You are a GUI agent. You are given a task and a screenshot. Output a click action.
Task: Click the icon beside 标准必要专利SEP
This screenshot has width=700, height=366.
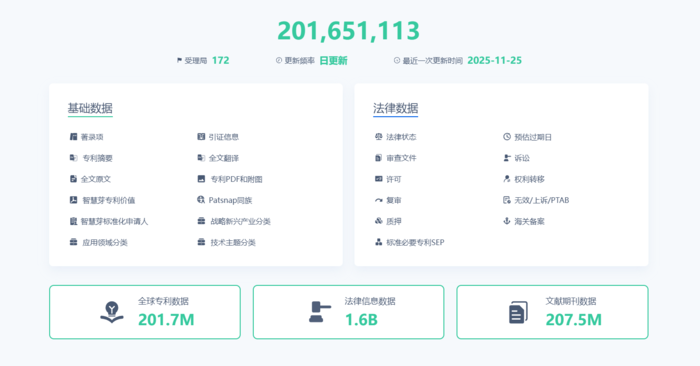[x=379, y=242]
